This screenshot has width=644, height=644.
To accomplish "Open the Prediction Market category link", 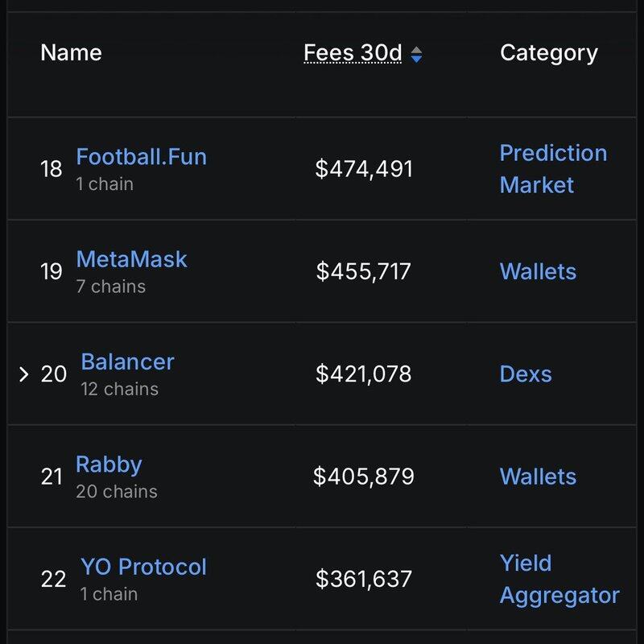I will (552, 168).
